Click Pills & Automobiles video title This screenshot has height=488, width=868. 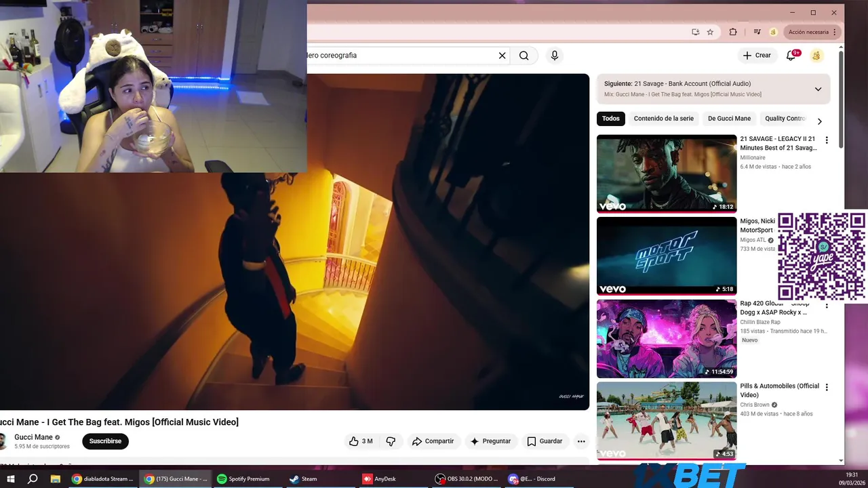[779, 390]
